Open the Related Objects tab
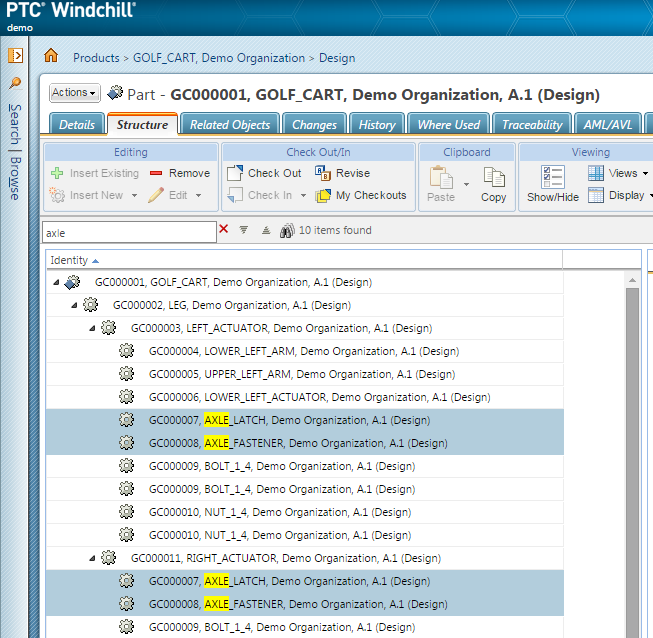Screen dimensions: 653x638 (x=230, y=124)
